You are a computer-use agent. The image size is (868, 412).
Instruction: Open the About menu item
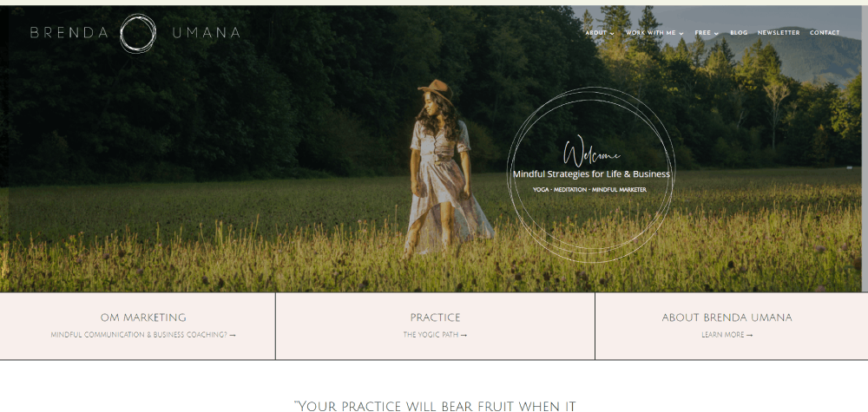[x=596, y=33]
